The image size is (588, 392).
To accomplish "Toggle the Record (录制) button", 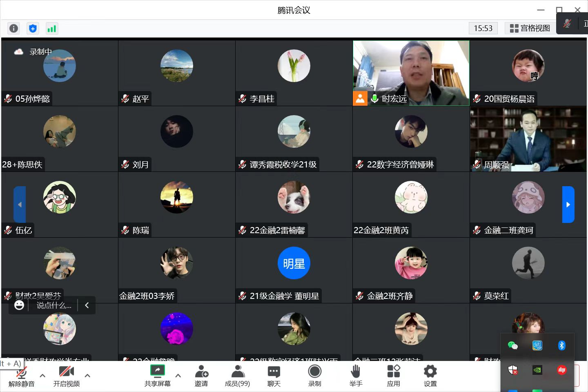I will (x=314, y=376).
